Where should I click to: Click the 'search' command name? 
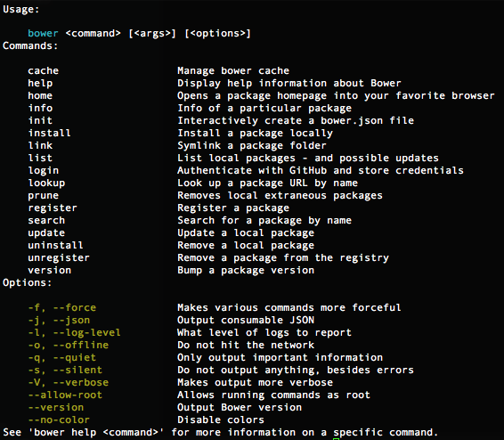46,221
